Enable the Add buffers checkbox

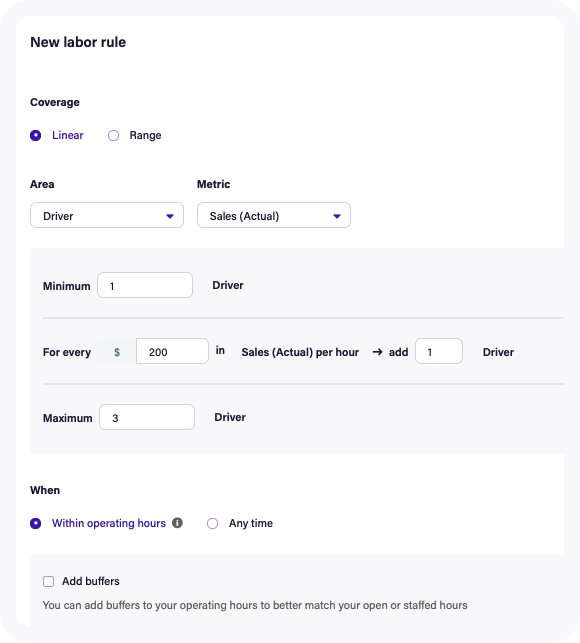pyautogui.click(x=48, y=581)
